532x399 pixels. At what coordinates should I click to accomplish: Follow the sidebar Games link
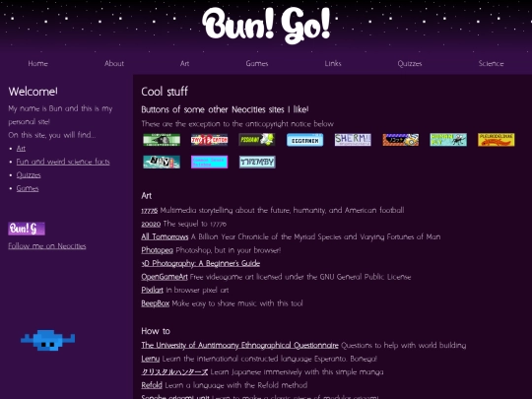(28, 188)
